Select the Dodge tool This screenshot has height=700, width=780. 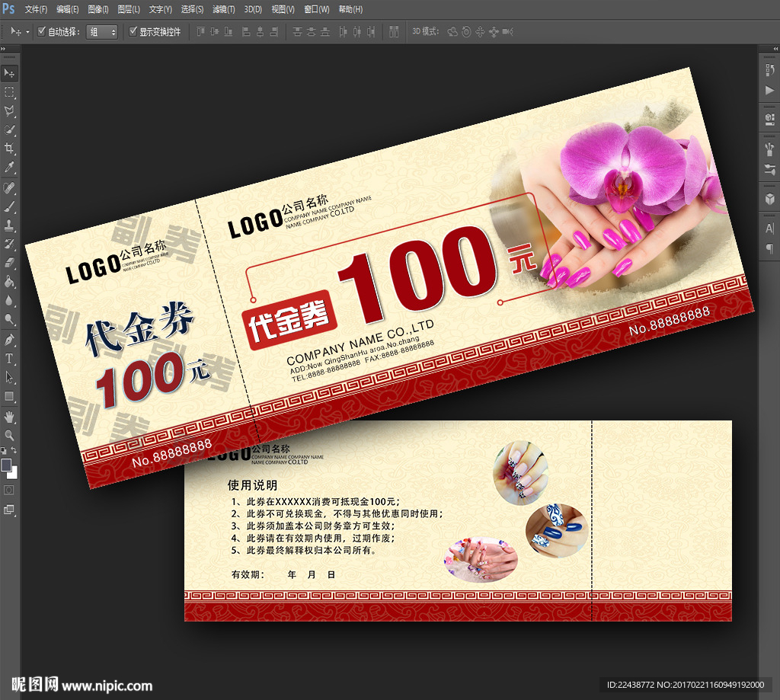point(9,319)
